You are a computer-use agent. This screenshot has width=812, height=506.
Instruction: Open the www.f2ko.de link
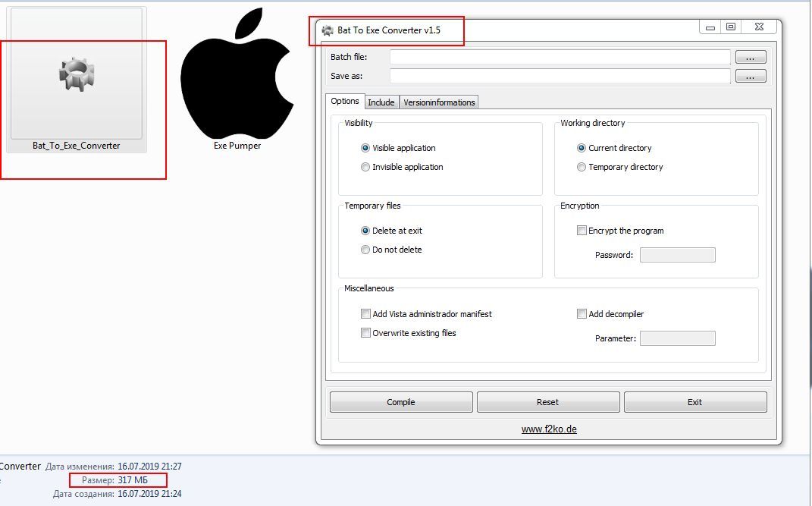(549, 429)
